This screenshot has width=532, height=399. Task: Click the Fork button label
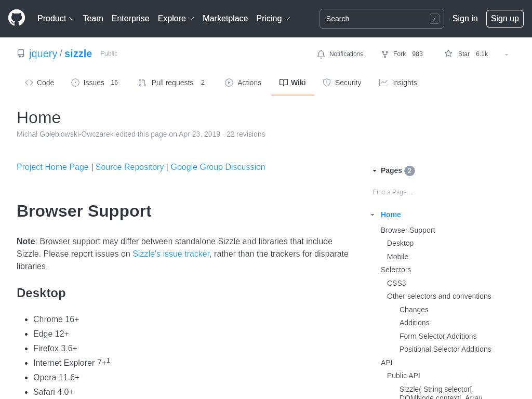[x=400, y=54]
